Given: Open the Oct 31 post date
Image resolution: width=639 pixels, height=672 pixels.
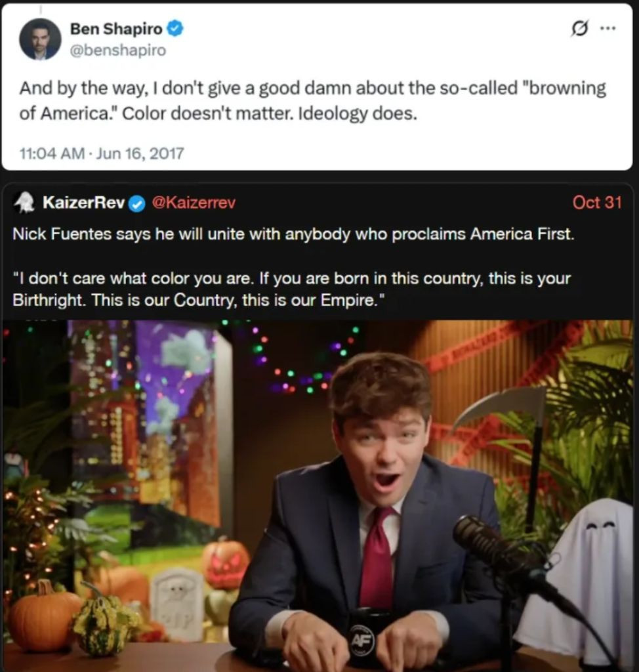Looking at the screenshot, I should 597,202.
